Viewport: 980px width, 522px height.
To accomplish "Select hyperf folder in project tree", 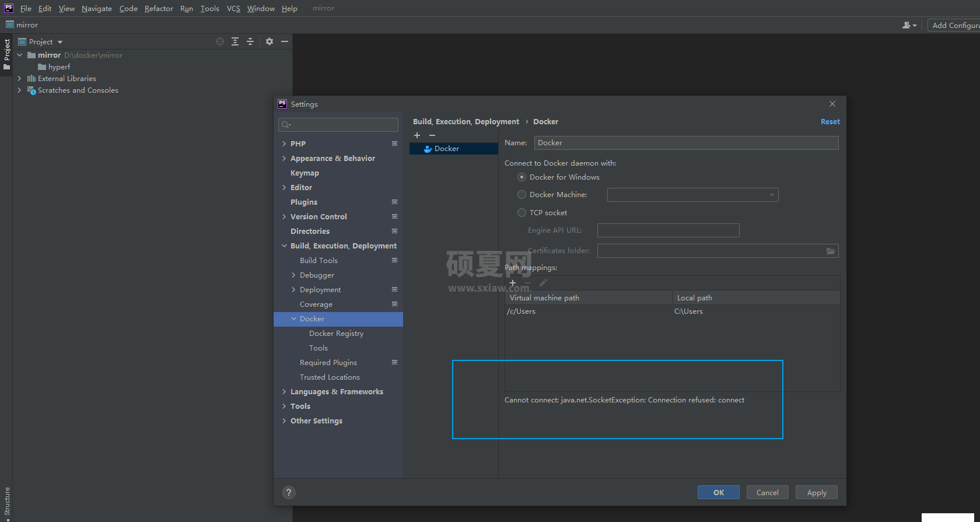I will [x=59, y=66].
